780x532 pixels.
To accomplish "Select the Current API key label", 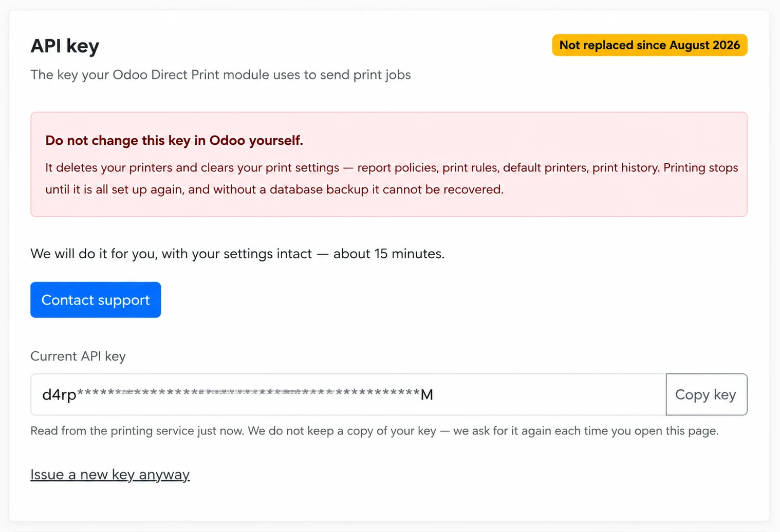I will coord(78,356).
